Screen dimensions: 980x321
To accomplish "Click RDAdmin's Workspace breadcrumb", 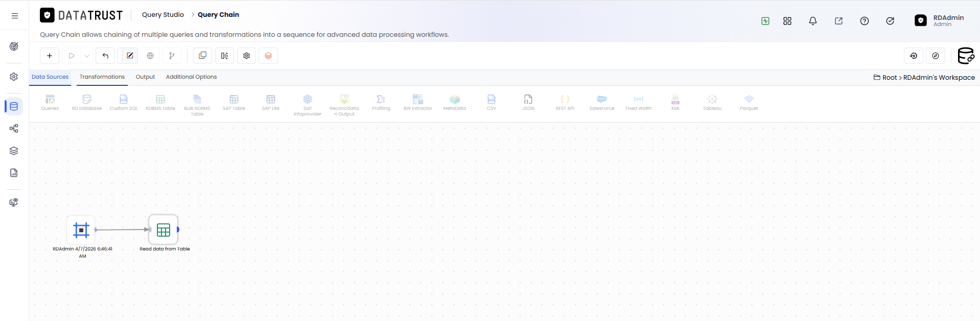I will coord(939,78).
